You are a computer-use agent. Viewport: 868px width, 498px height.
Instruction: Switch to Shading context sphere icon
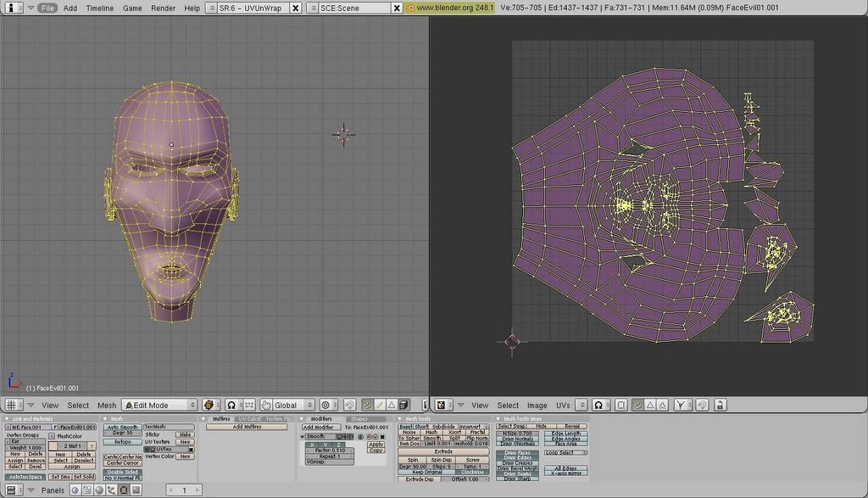[x=100, y=490]
